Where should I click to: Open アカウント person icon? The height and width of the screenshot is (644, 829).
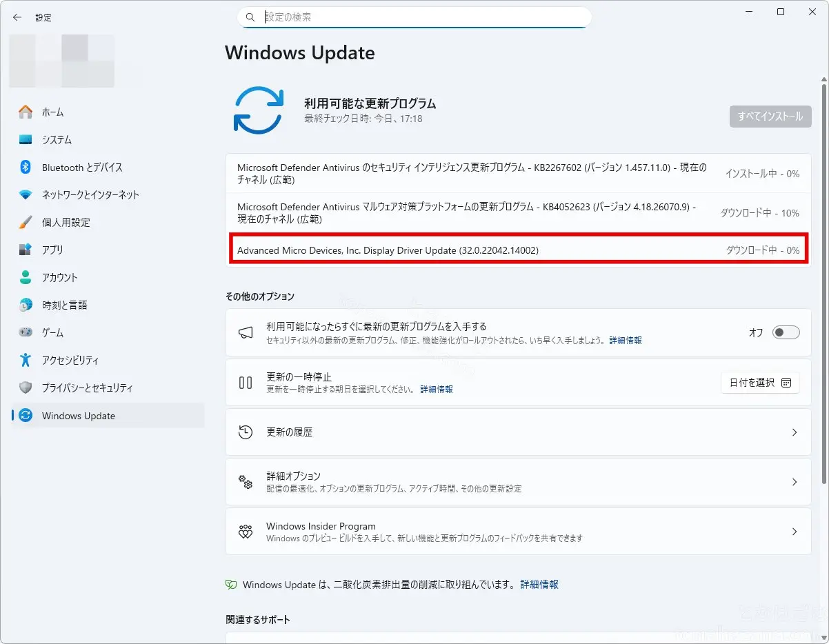[x=26, y=277]
